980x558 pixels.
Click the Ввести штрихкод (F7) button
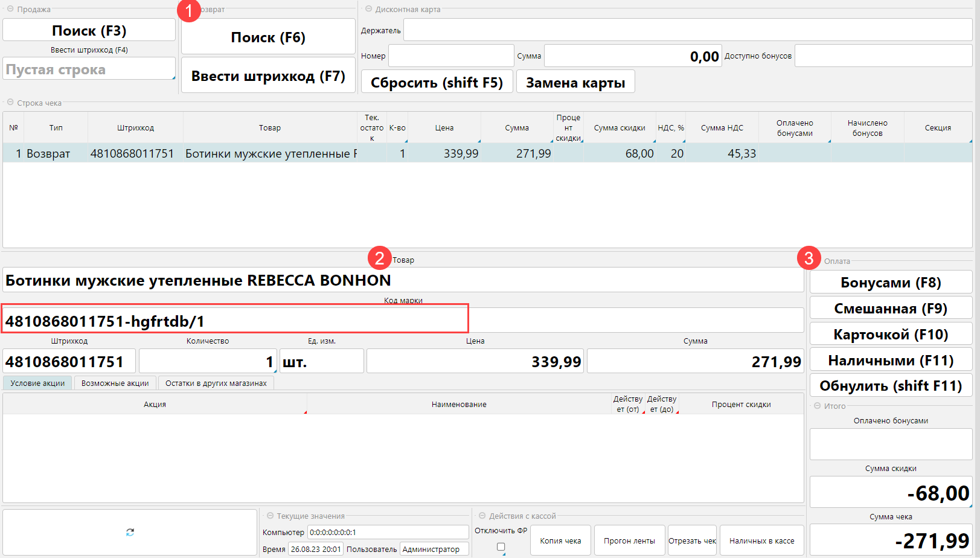coord(268,76)
